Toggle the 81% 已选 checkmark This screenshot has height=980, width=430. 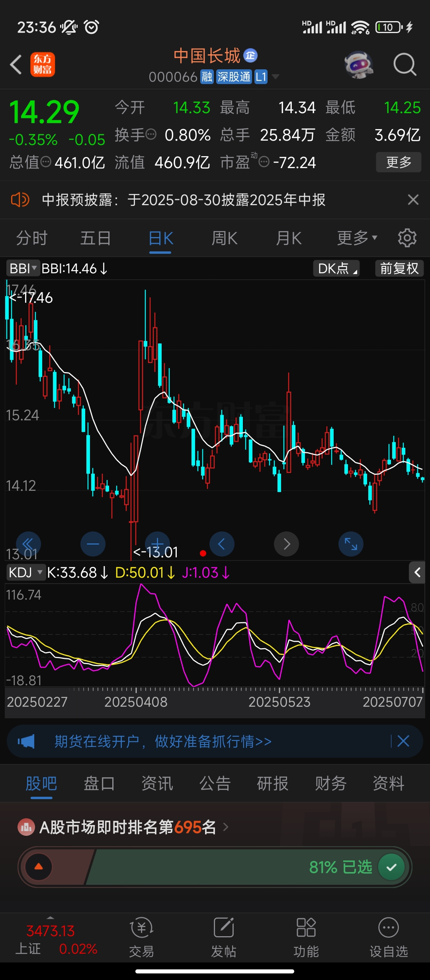391,867
